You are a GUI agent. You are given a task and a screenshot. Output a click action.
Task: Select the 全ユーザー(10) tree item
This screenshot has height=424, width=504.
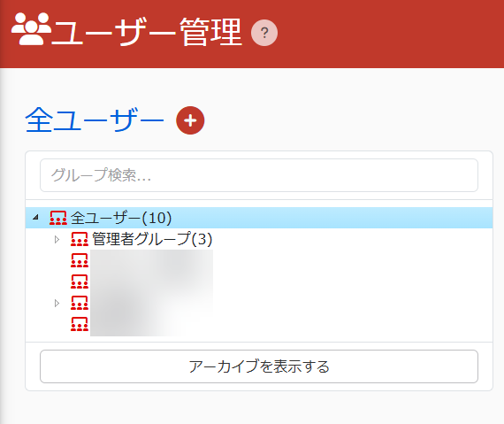coord(121,218)
